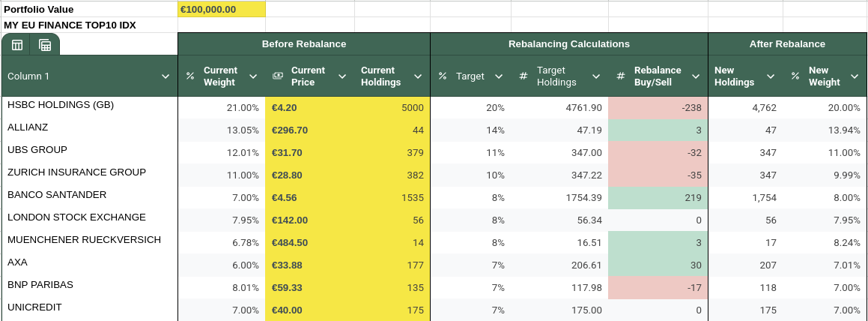Select Banco Santander new holdings 1,754
The width and height of the screenshot is (868, 321).
(746, 198)
